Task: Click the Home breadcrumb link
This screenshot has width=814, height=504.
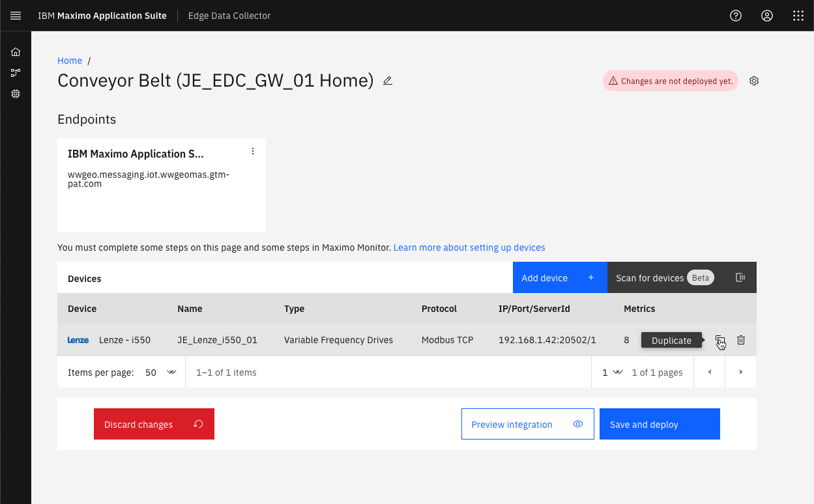Action: coord(70,61)
